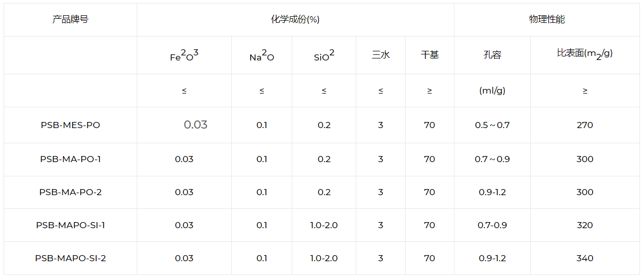Select the PSB-MAPO-SI-2 product name

tap(70, 258)
